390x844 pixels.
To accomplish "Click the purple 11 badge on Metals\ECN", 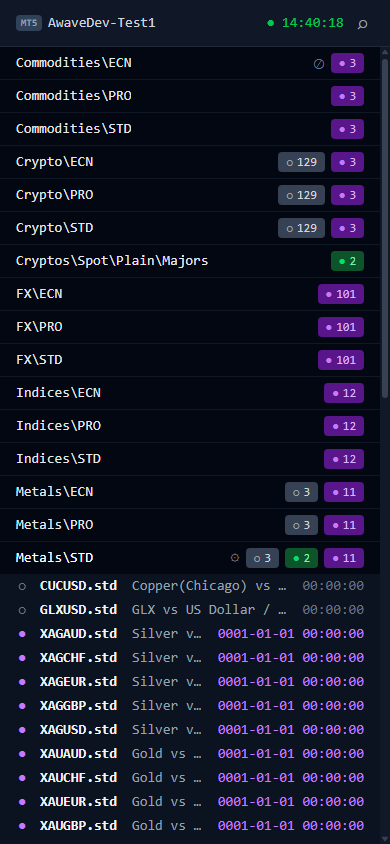I will [344, 492].
